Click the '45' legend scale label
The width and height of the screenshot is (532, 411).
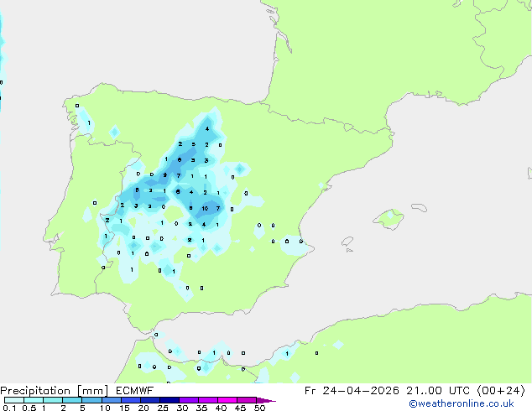point(240,408)
